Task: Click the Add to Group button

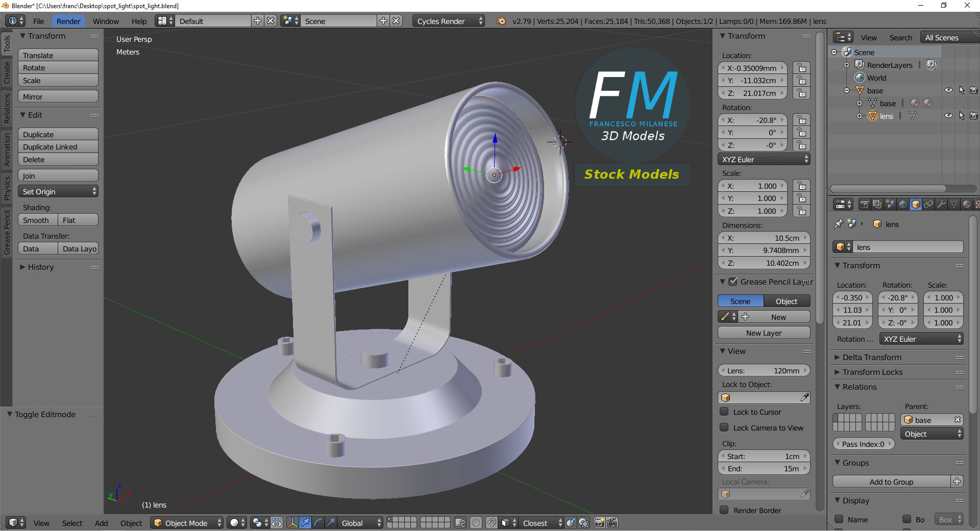Action: [x=892, y=482]
